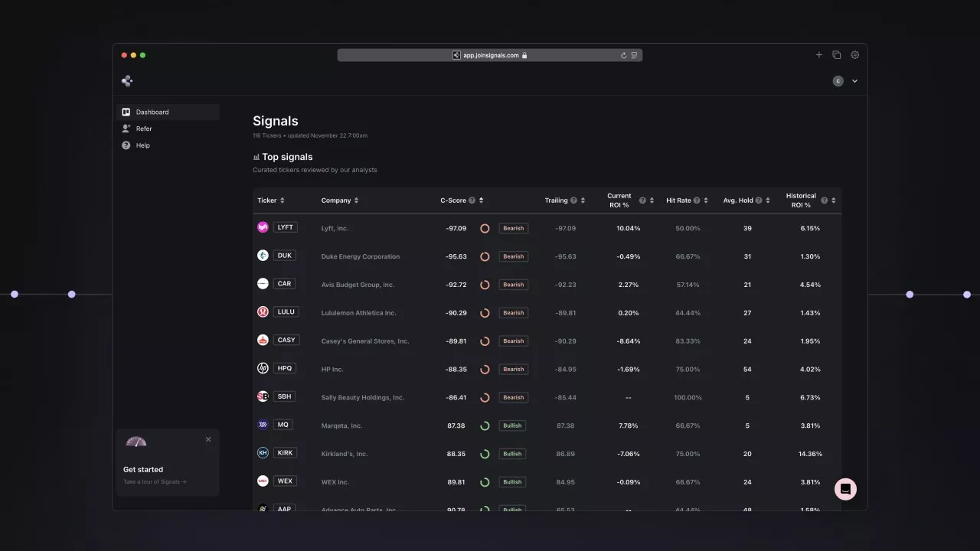Open browser settings gear icon

click(854, 55)
